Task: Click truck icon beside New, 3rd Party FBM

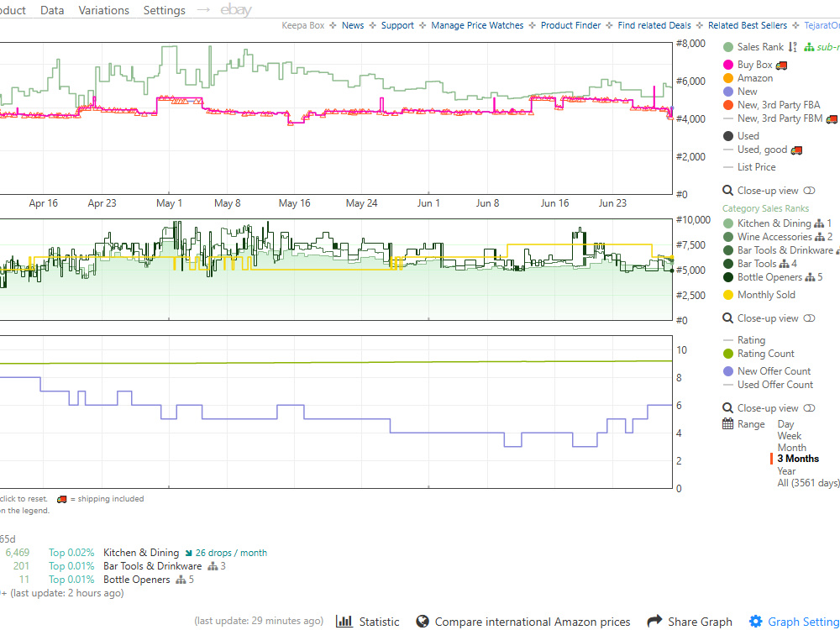Action: pyautogui.click(x=832, y=119)
